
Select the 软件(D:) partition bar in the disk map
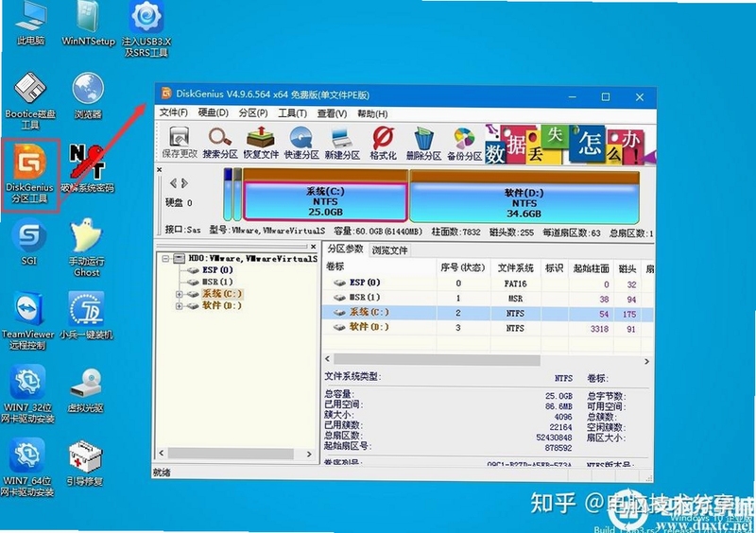pyautogui.click(x=524, y=198)
